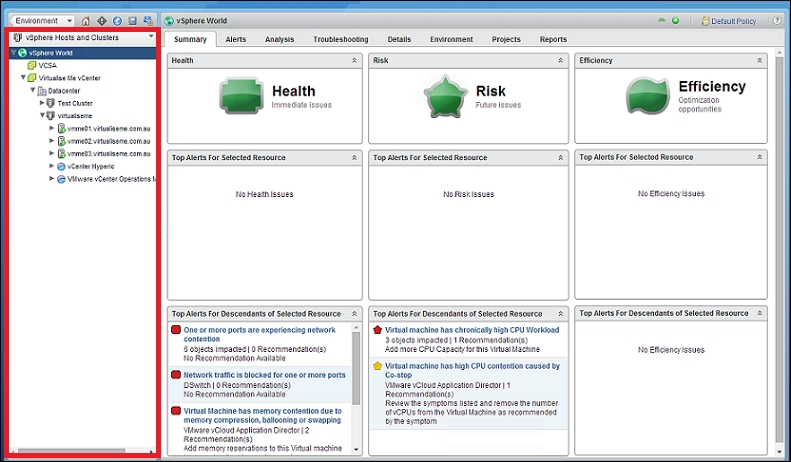Open the Default Policy link
The image size is (791, 462).
[733, 21]
